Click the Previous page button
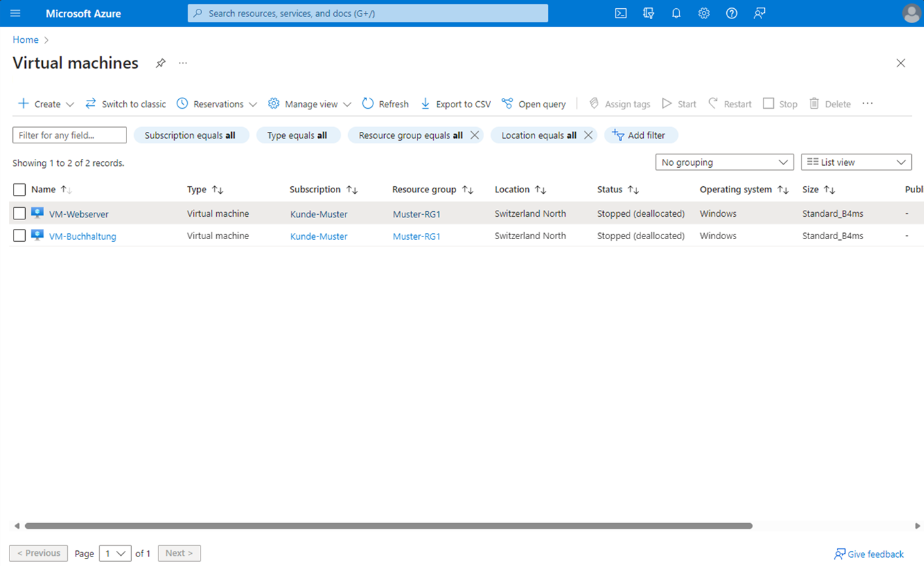Image resolution: width=924 pixels, height=566 pixels. [x=38, y=553]
